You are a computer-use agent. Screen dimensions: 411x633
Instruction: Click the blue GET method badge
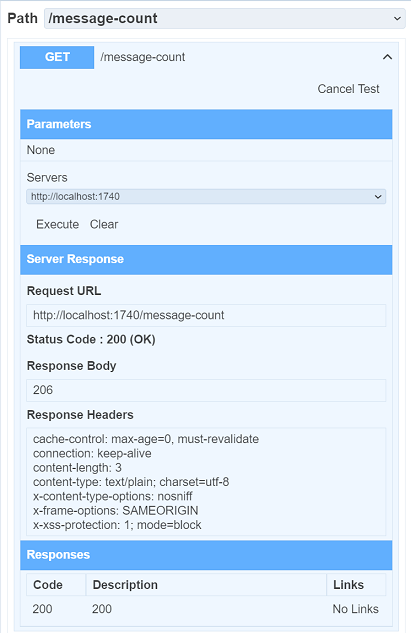[x=57, y=57]
